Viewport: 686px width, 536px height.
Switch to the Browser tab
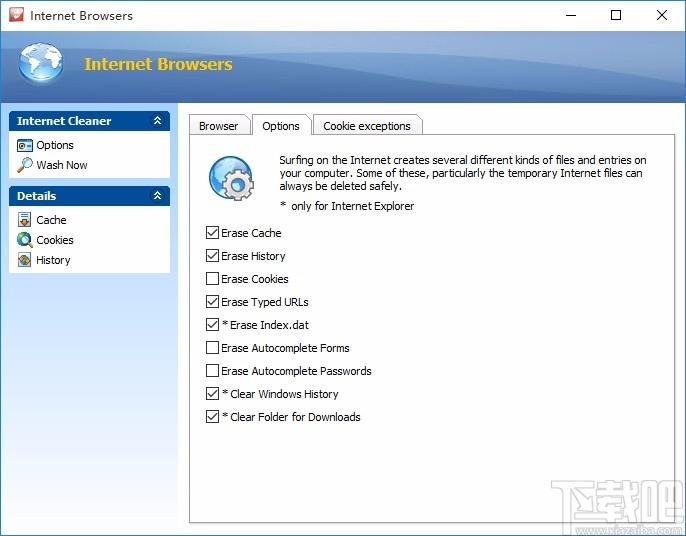pyautogui.click(x=219, y=126)
